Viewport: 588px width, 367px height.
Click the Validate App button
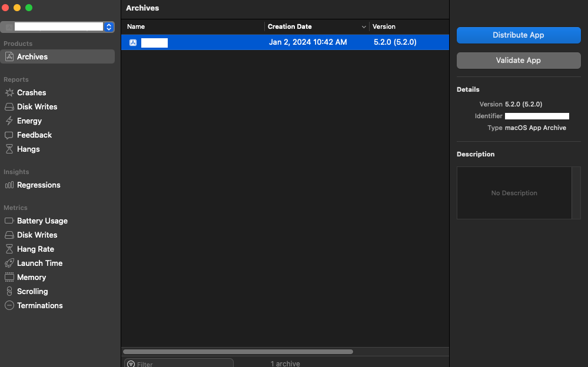(518, 61)
